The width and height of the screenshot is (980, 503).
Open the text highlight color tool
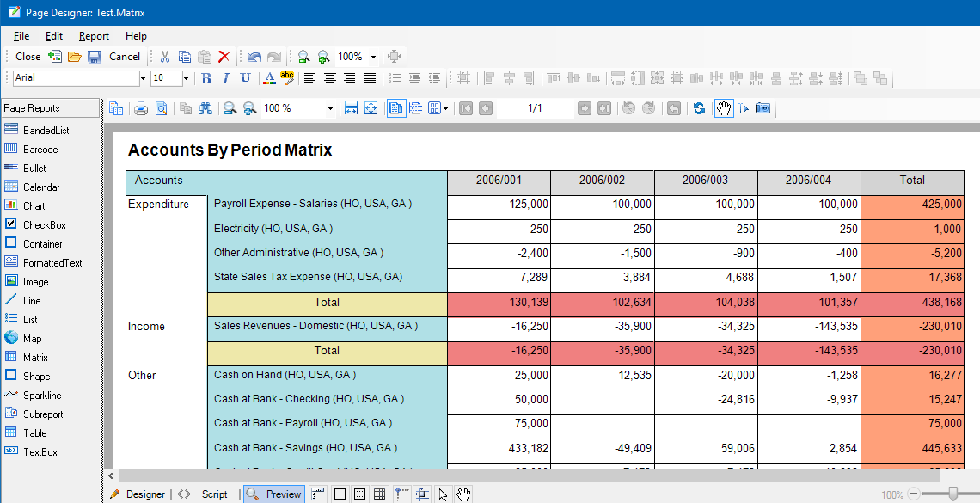click(x=287, y=78)
